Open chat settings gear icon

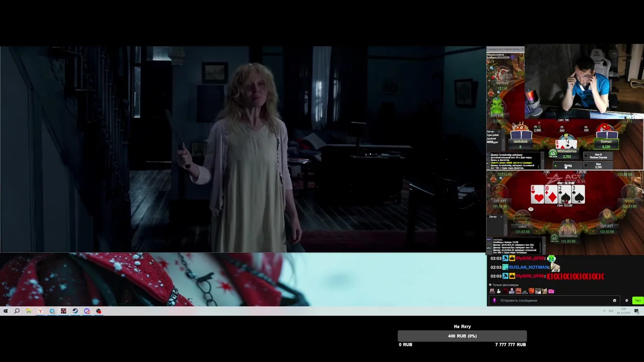click(626, 301)
